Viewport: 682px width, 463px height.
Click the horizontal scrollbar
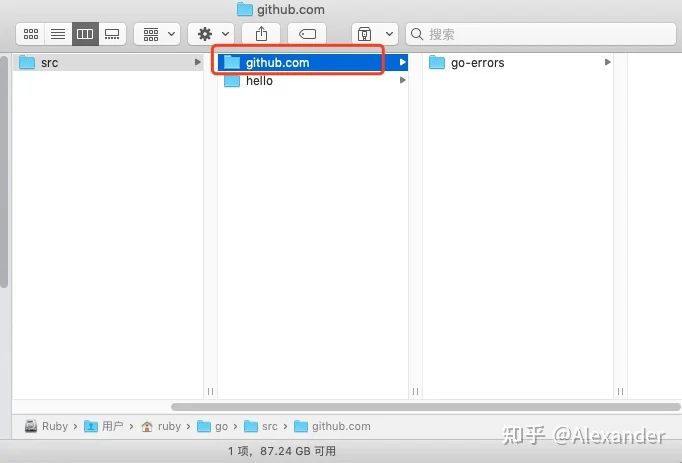(400, 406)
